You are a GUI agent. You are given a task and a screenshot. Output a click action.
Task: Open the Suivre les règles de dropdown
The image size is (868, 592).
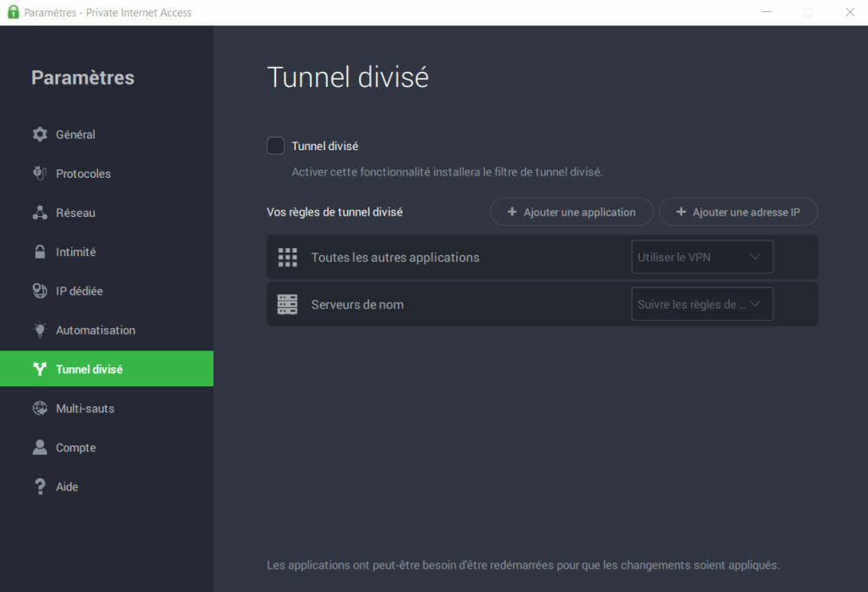[702, 304]
